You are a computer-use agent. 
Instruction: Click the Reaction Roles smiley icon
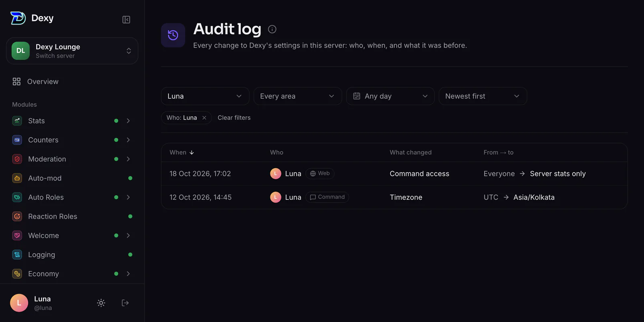click(17, 217)
